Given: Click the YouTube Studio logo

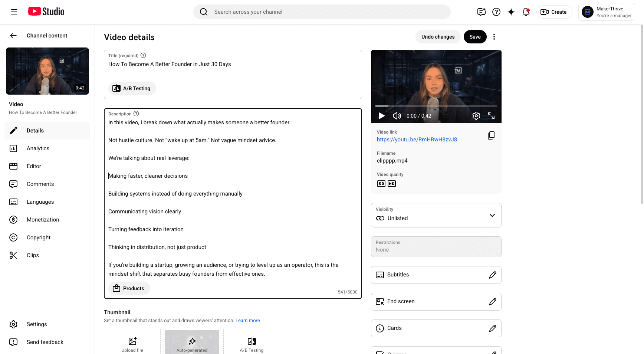Looking at the screenshot, I should (46, 12).
